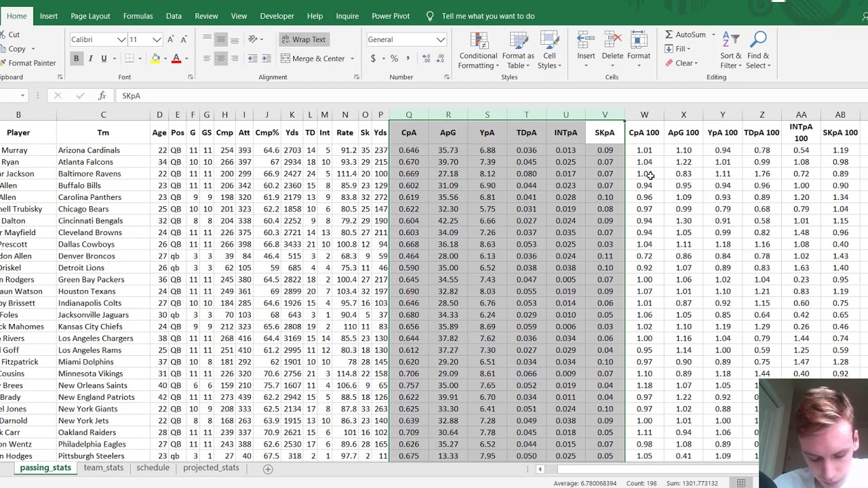The image size is (868, 488).
Task: Open the Format cells menu icon
Action: click(639, 41)
